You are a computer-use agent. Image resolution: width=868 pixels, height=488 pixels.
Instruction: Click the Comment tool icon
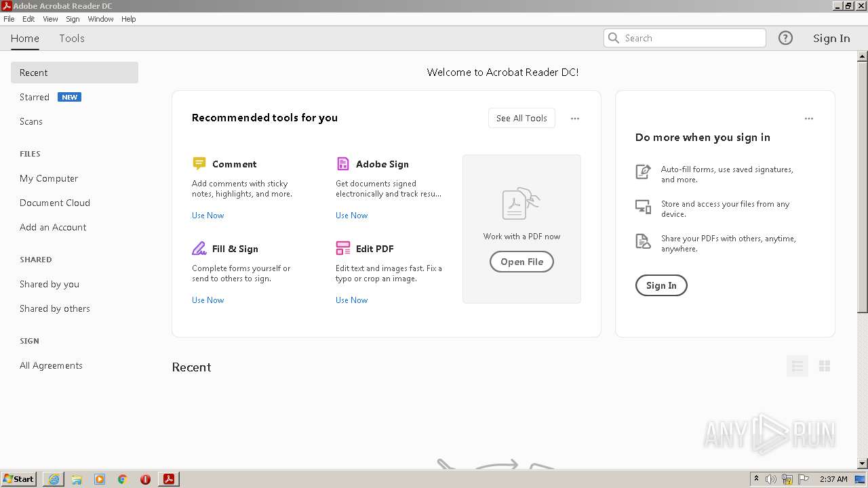pyautogui.click(x=199, y=163)
